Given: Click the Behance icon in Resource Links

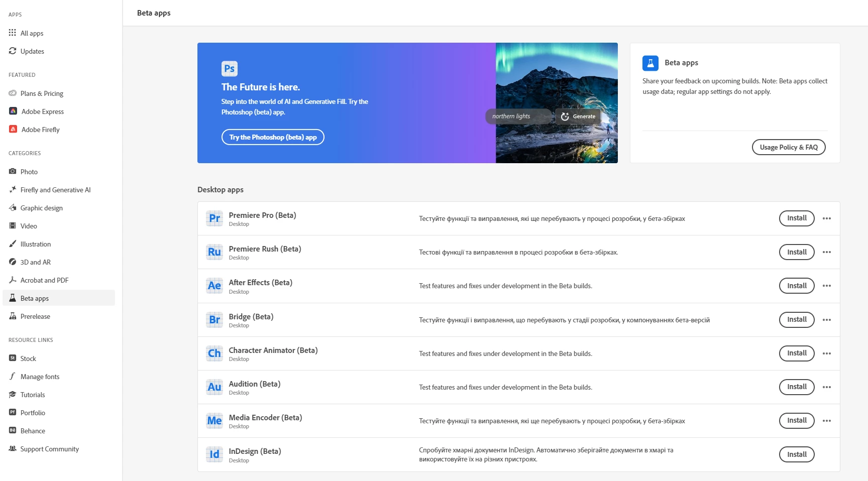Looking at the screenshot, I should coord(13,430).
